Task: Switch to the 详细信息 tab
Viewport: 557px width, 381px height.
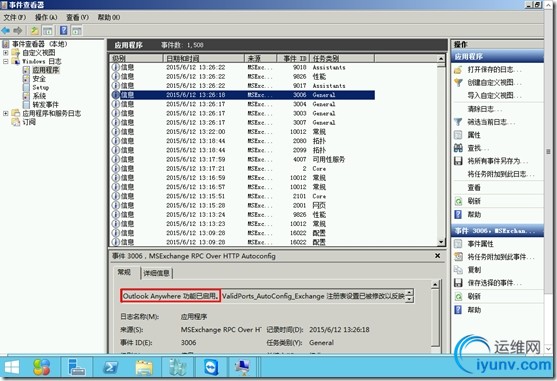Action: (x=157, y=273)
